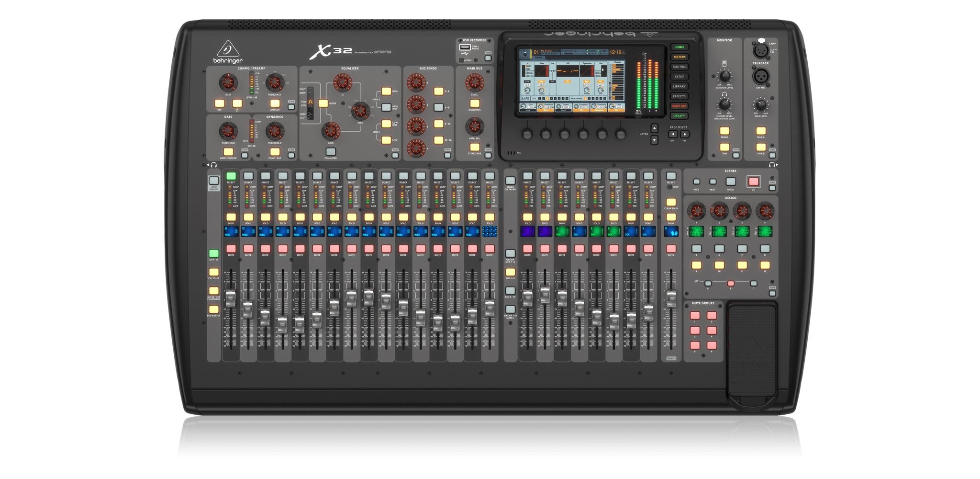Select the Equalizer Freq knob
Screen dimensions: 980x479
pyautogui.click(x=360, y=111)
